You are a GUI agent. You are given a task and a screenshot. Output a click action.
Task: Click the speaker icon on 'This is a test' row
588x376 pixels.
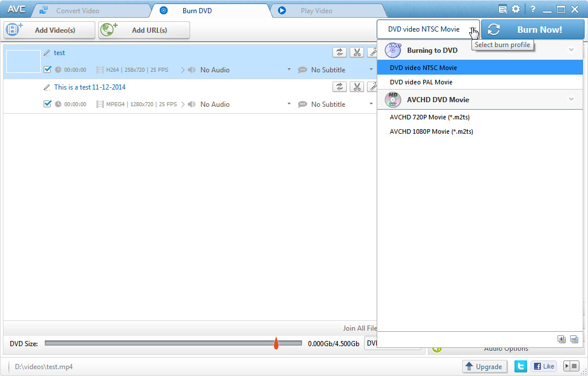(192, 104)
